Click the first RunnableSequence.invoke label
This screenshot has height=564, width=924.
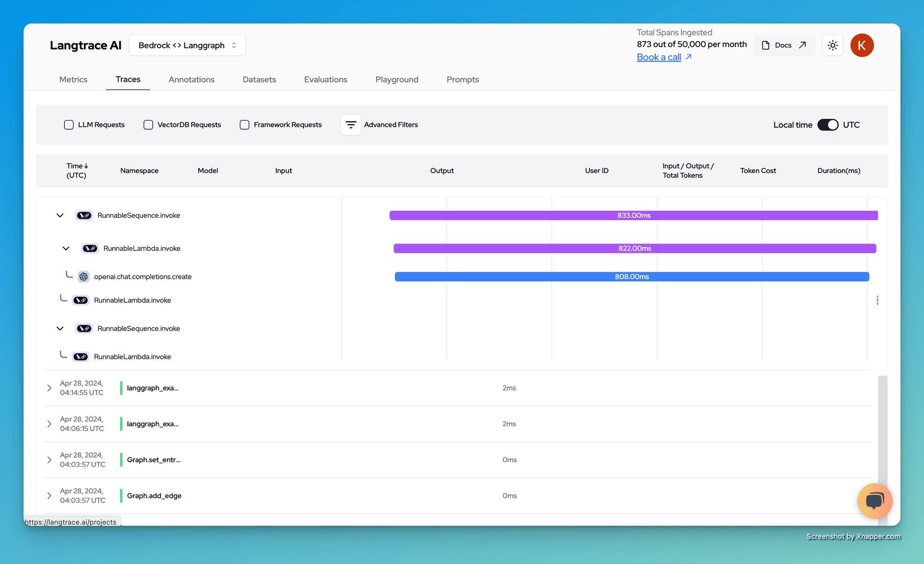click(x=139, y=215)
